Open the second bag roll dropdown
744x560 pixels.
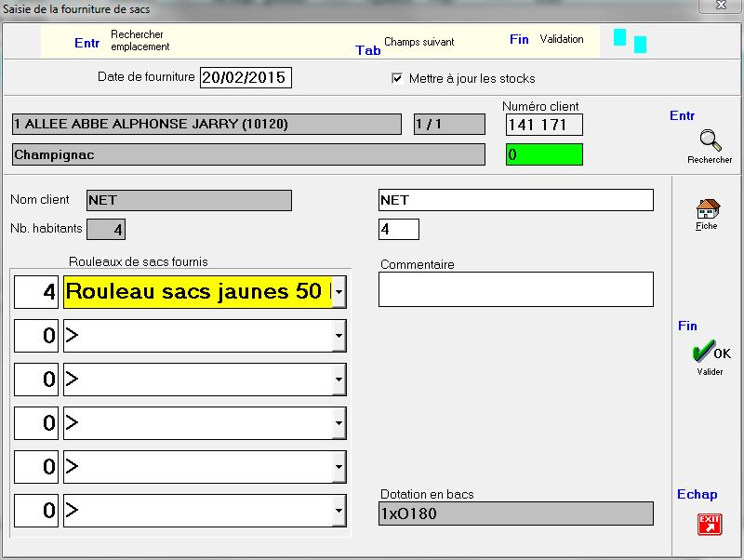pyautogui.click(x=339, y=335)
